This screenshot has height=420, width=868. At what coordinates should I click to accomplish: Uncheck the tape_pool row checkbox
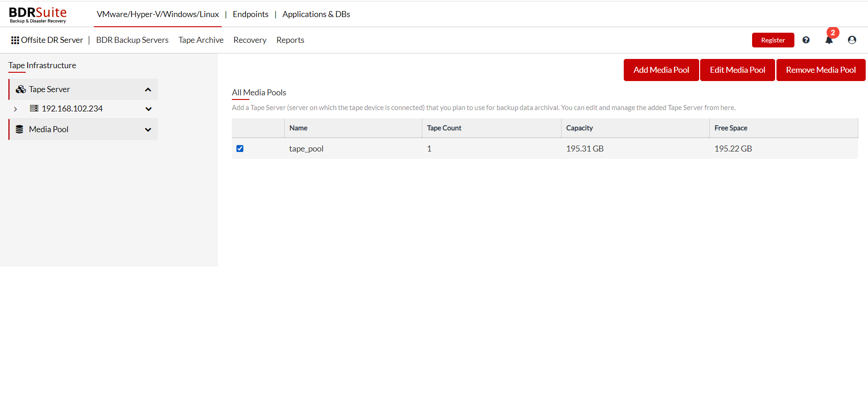(240, 148)
